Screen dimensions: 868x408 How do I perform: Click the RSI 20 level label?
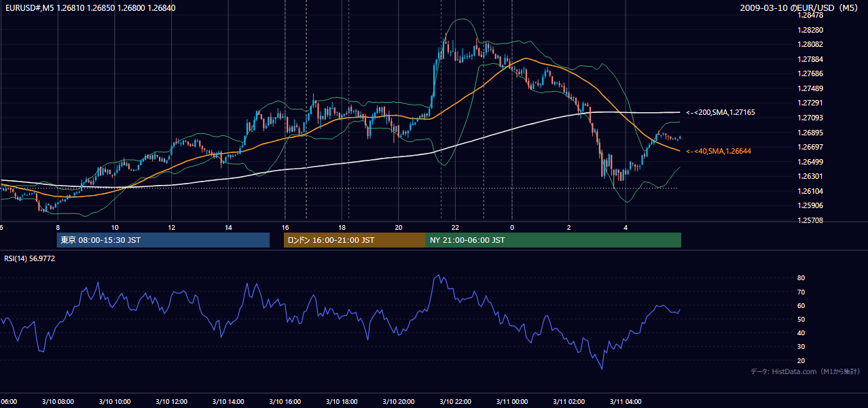coord(801,360)
